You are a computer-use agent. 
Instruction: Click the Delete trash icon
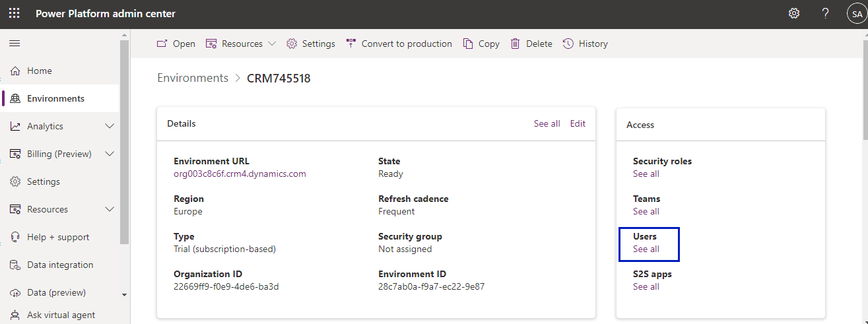(x=516, y=44)
